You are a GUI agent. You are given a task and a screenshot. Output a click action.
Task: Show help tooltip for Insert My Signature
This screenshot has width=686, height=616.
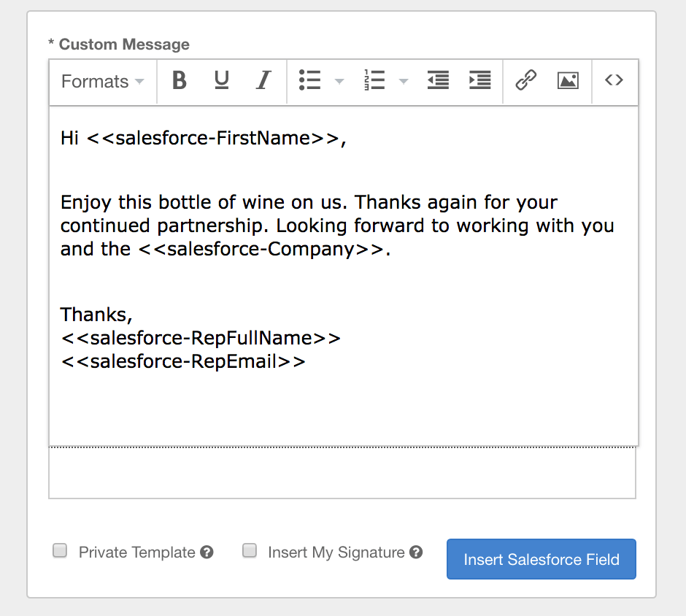[x=416, y=553]
